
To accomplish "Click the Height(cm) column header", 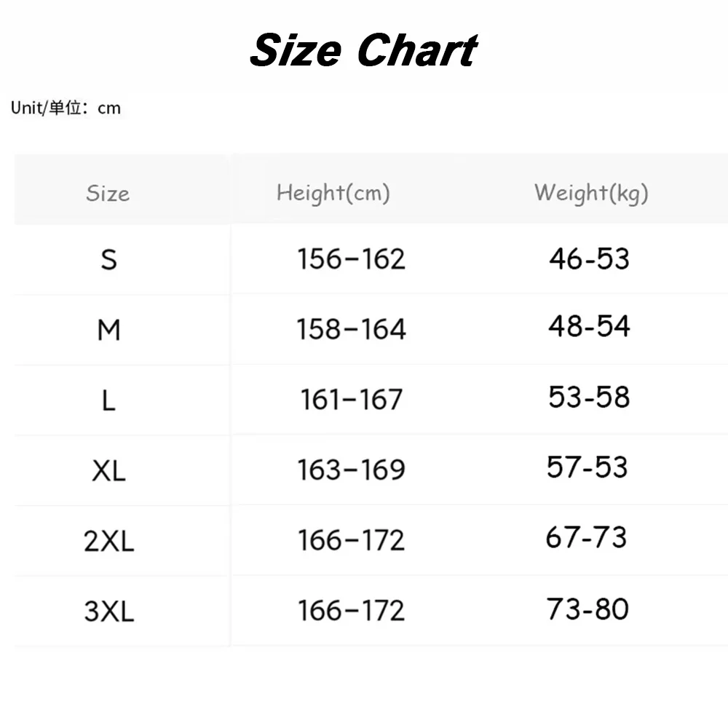I will 333,193.
